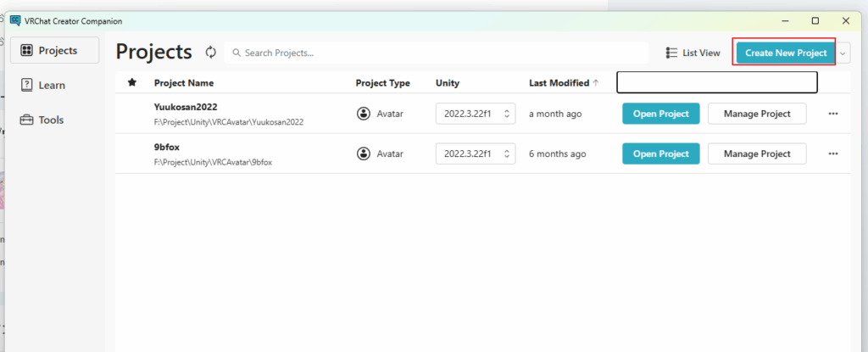Click Create New Project button
868x352 pixels.
[x=785, y=53]
